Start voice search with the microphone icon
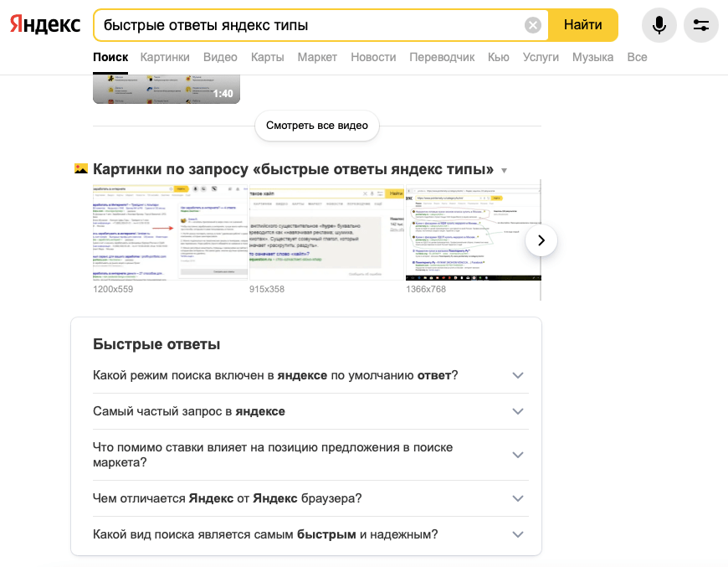 (659, 25)
